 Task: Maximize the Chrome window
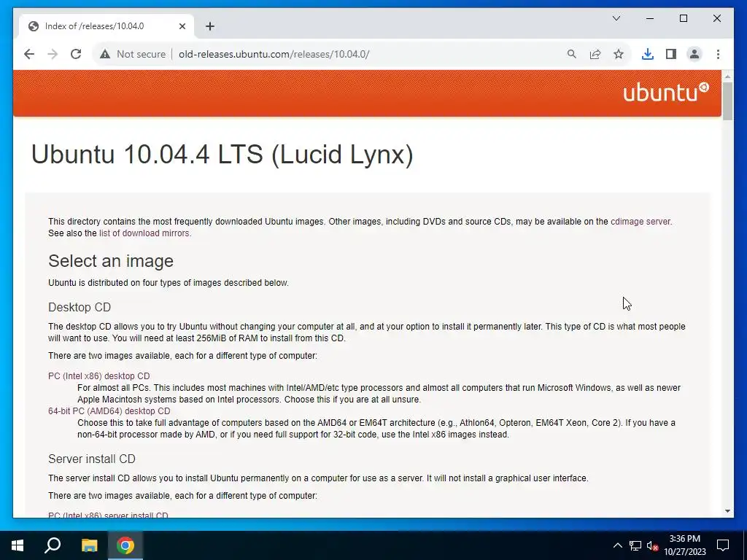[x=683, y=18]
